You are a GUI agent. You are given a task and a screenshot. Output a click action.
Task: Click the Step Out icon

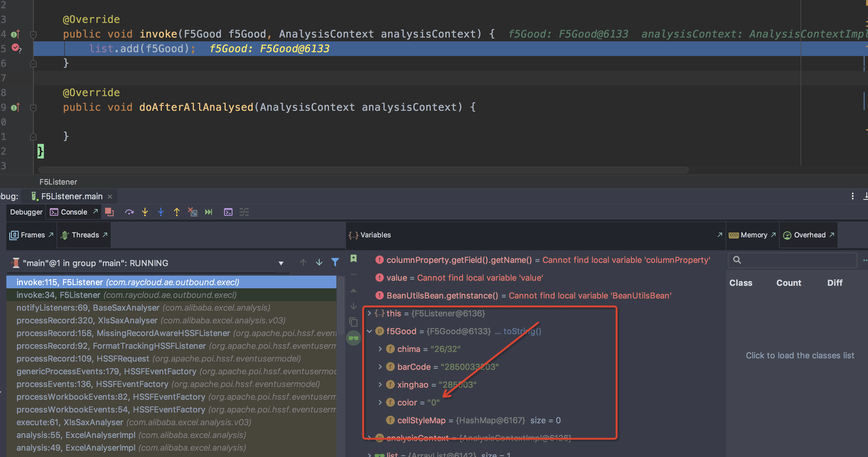coord(176,212)
